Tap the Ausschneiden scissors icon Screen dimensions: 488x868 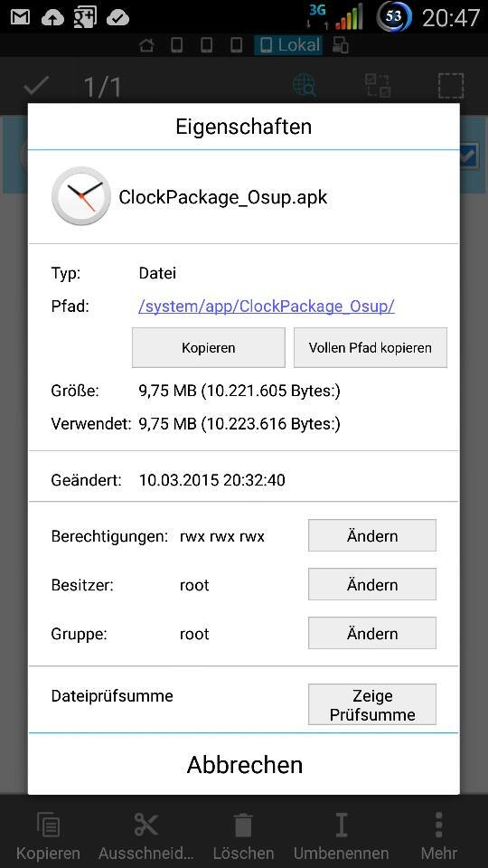tap(146, 826)
